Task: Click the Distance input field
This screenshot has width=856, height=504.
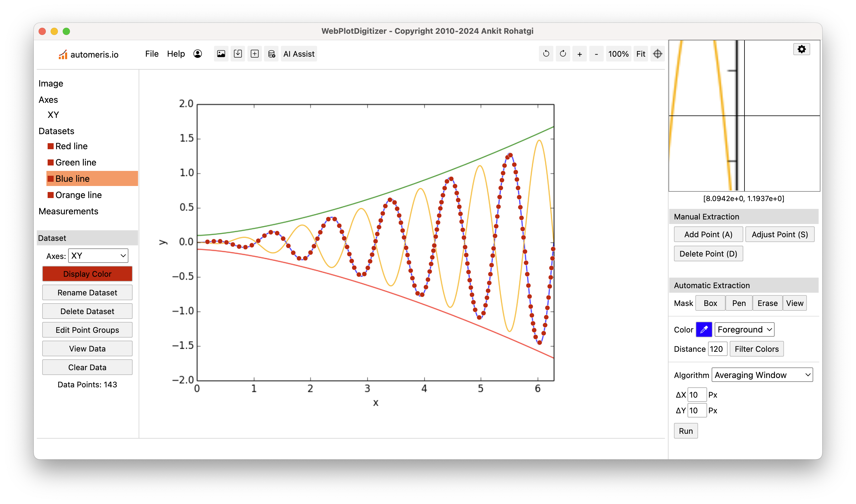Action: pos(718,348)
